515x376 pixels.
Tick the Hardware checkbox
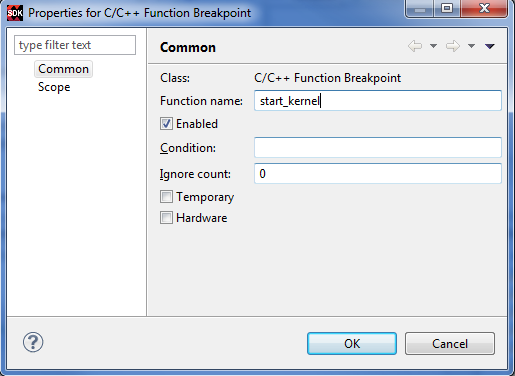pyautogui.click(x=166, y=218)
